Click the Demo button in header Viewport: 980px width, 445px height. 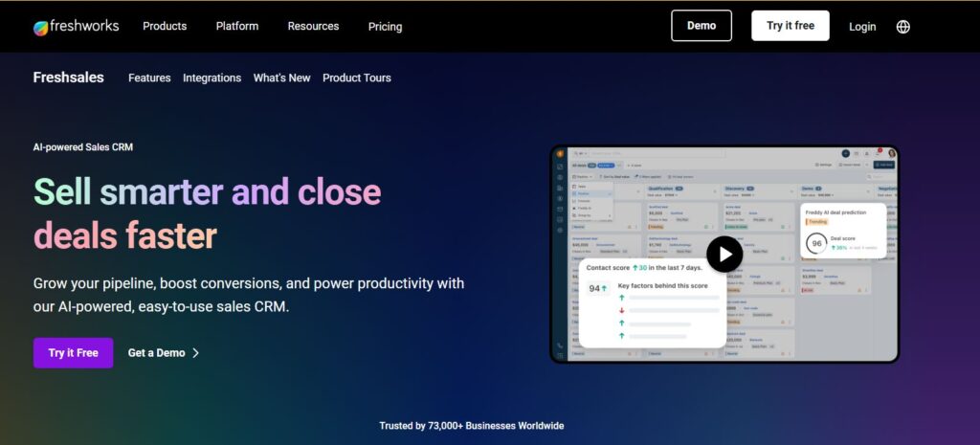[702, 26]
